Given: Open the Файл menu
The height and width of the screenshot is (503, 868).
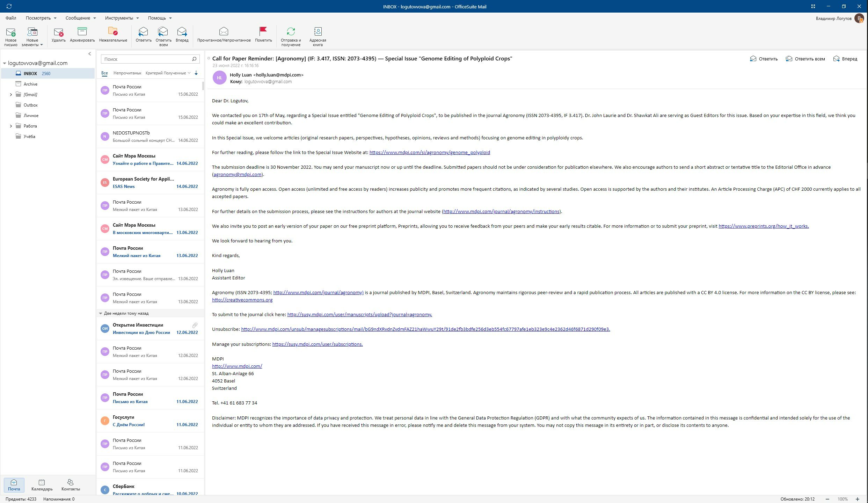Looking at the screenshot, I should click(11, 18).
